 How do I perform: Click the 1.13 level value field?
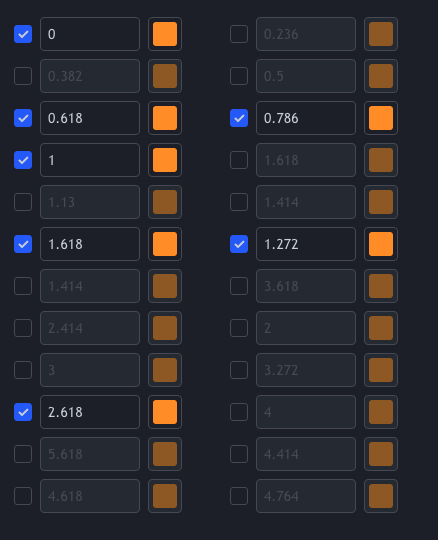[90, 202]
